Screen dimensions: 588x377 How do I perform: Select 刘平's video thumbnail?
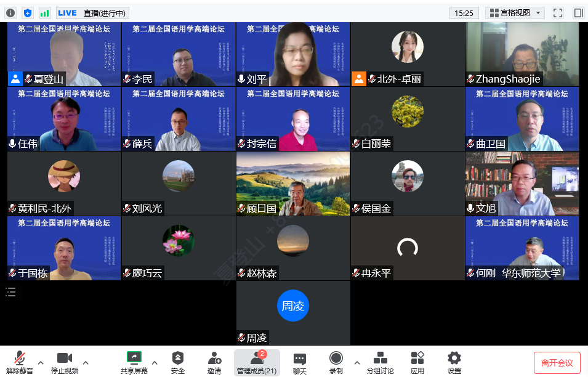tap(293, 54)
